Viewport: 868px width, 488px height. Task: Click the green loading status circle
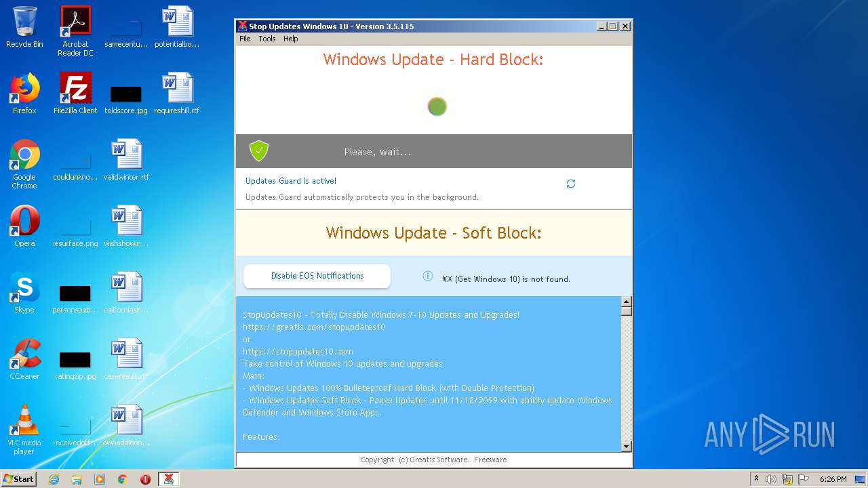click(x=437, y=106)
